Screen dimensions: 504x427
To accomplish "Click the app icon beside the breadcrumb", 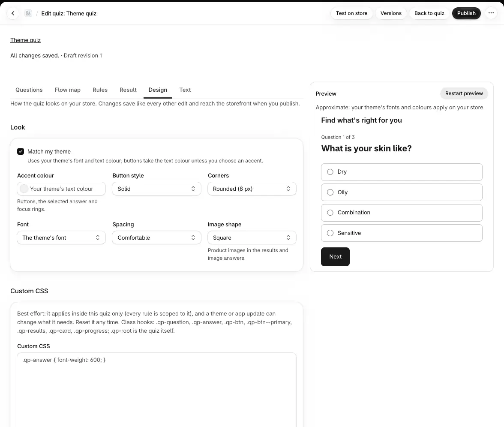I will [x=28, y=13].
